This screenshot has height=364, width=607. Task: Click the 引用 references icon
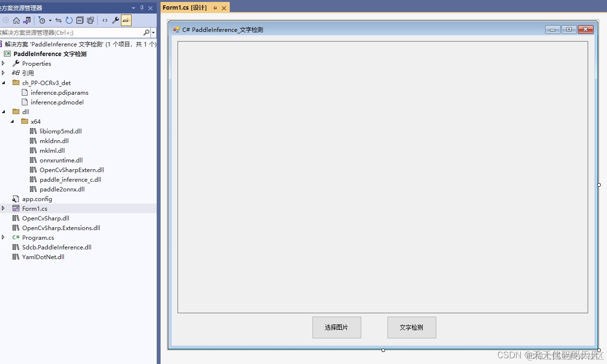point(16,73)
